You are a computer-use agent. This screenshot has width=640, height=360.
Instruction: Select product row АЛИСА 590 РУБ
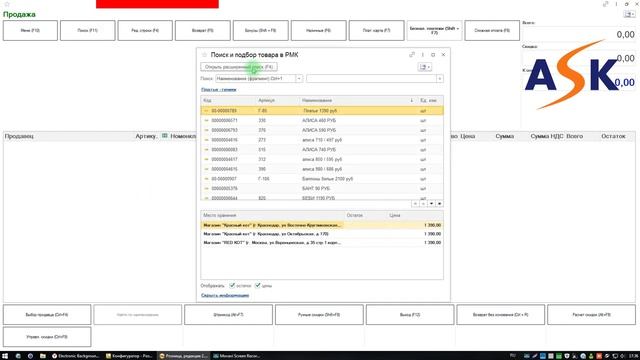pyautogui.click(x=322, y=130)
